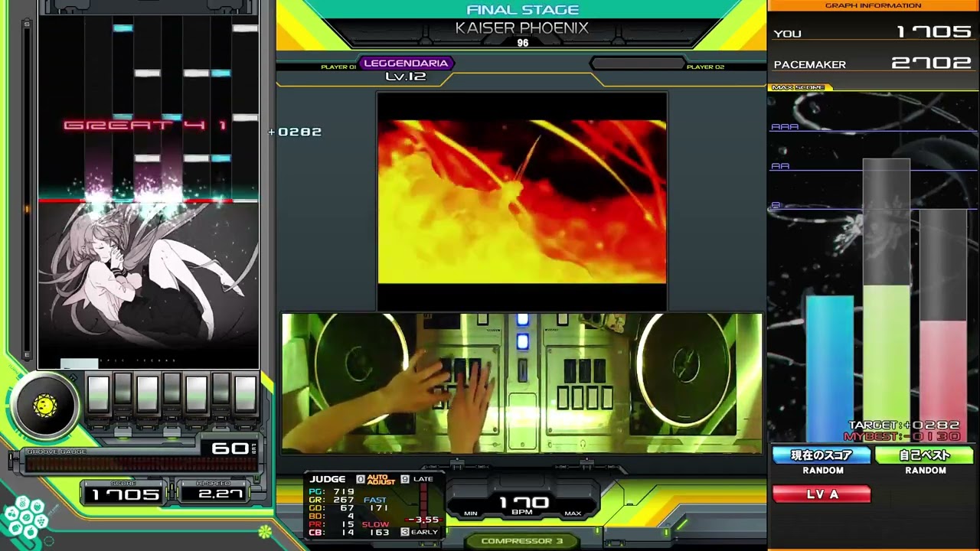Image resolution: width=980 pixels, height=551 pixels.
Task: Click the MYBEST:-0130 readout
Action: coord(902,436)
